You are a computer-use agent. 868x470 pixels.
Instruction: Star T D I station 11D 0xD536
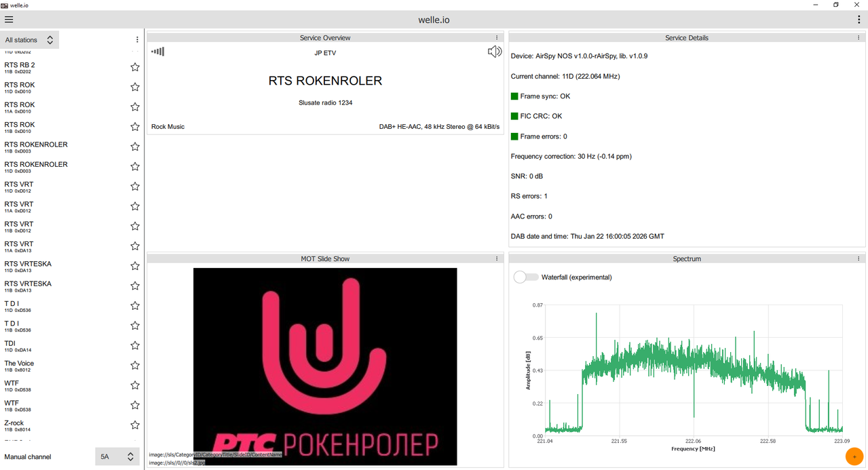coord(135,306)
